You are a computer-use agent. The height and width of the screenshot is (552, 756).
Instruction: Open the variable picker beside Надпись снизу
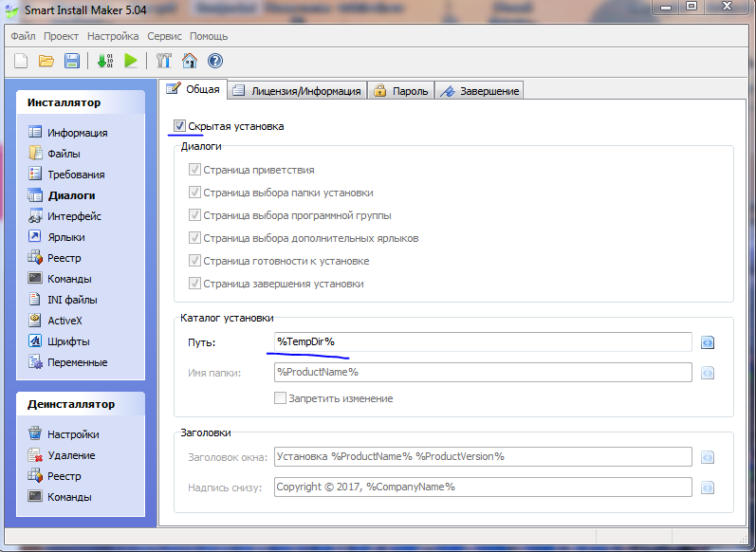707,488
